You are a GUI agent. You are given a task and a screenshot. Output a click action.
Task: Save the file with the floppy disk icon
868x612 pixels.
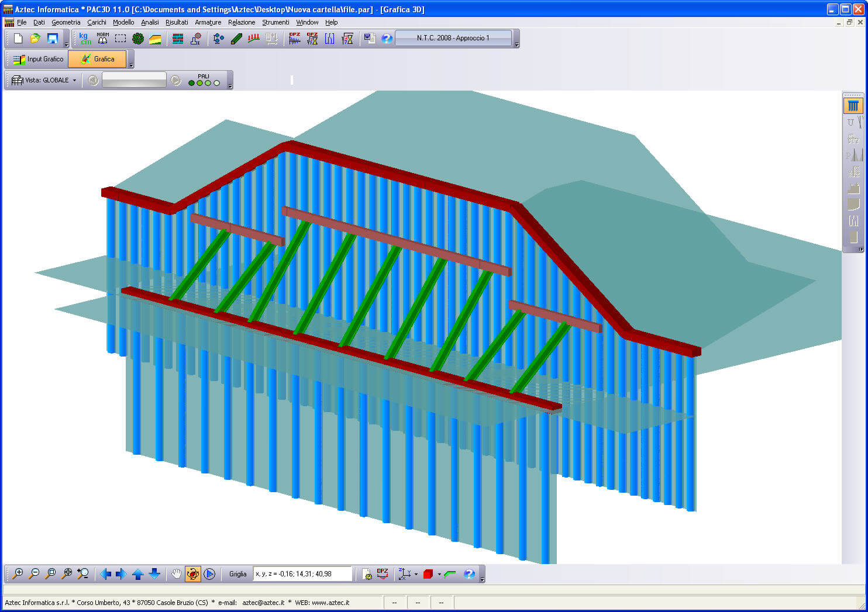click(53, 39)
